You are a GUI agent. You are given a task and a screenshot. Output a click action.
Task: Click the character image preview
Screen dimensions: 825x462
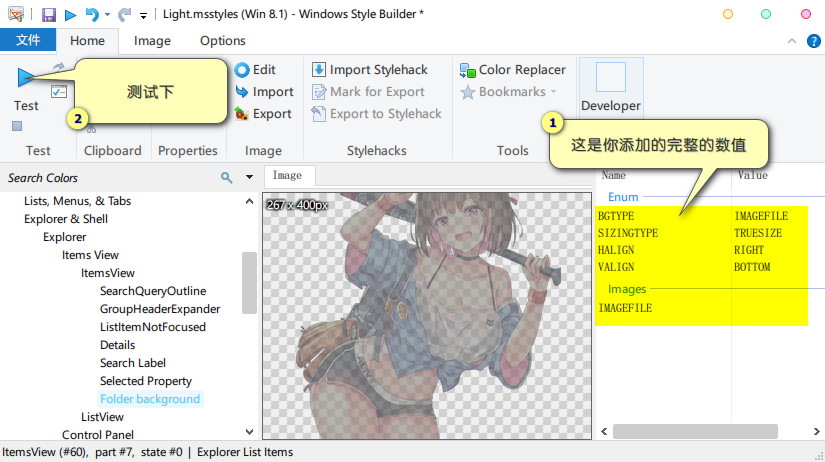(x=427, y=316)
